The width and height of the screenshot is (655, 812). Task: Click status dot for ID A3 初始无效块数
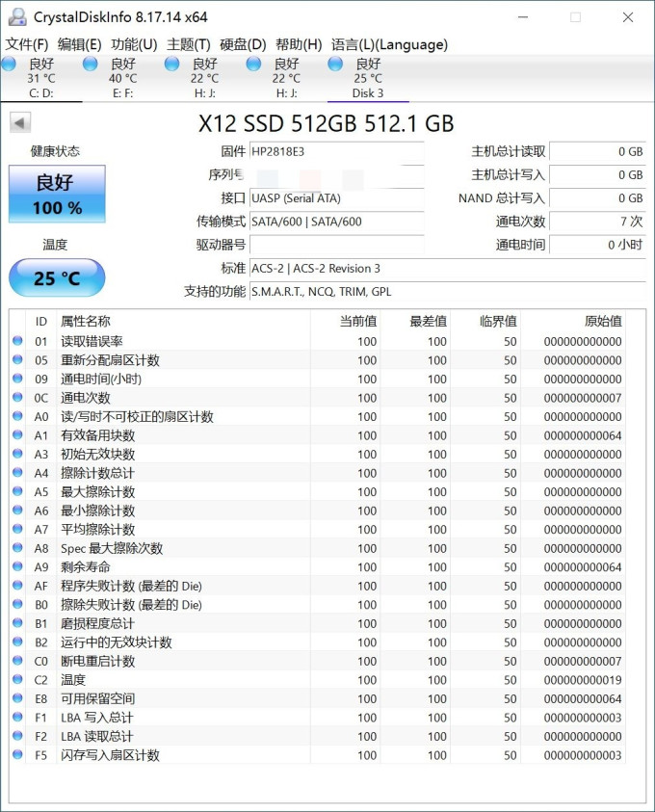[x=17, y=454]
